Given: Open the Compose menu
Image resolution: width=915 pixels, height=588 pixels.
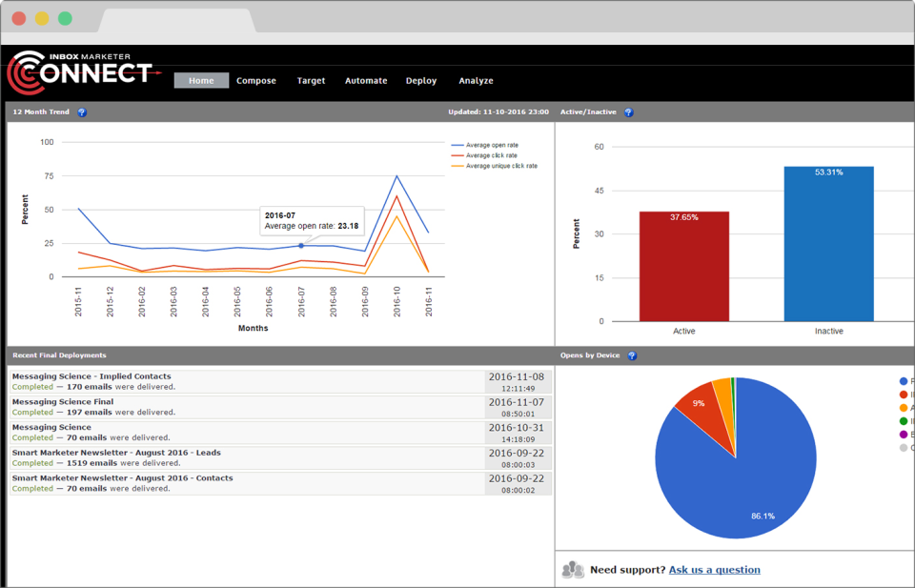Looking at the screenshot, I should [x=256, y=80].
